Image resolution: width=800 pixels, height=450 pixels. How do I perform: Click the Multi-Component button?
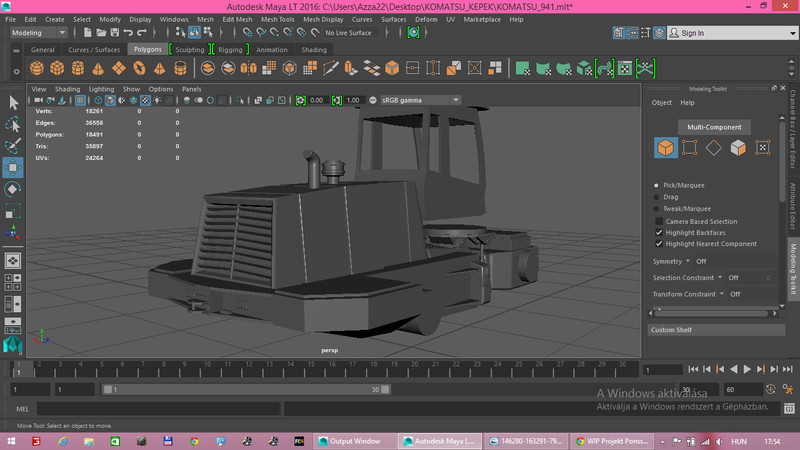pos(714,127)
